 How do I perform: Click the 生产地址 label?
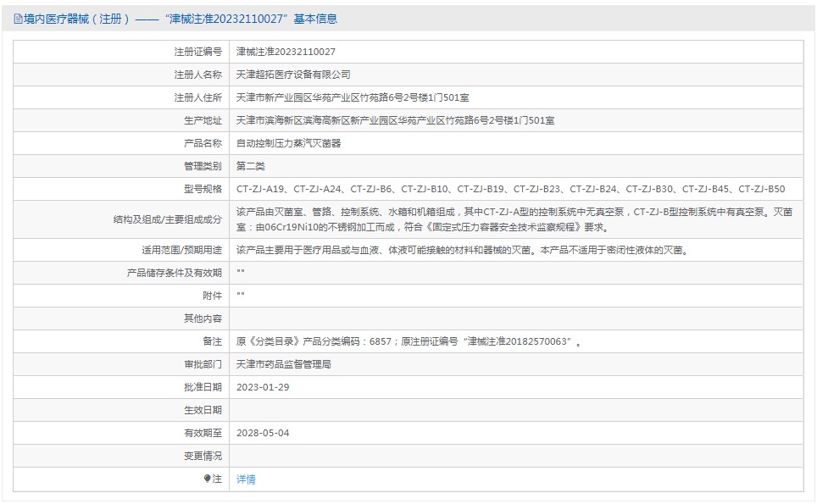point(203,120)
